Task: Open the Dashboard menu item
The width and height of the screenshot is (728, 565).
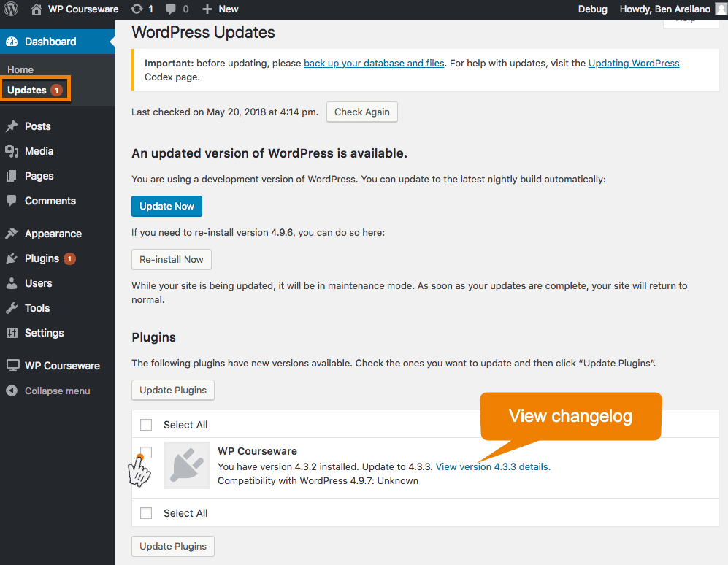Action: [58, 42]
